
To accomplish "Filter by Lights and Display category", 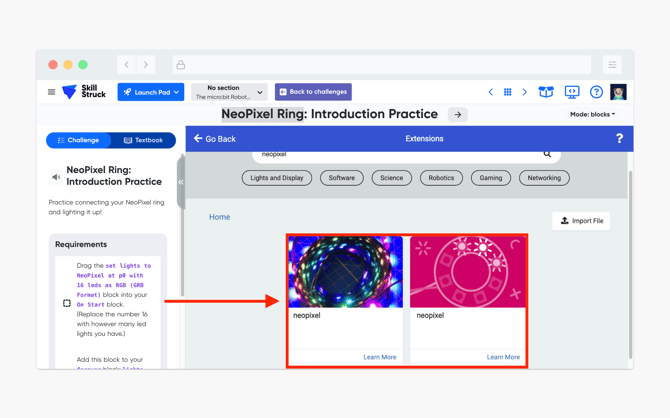I will pyautogui.click(x=277, y=178).
